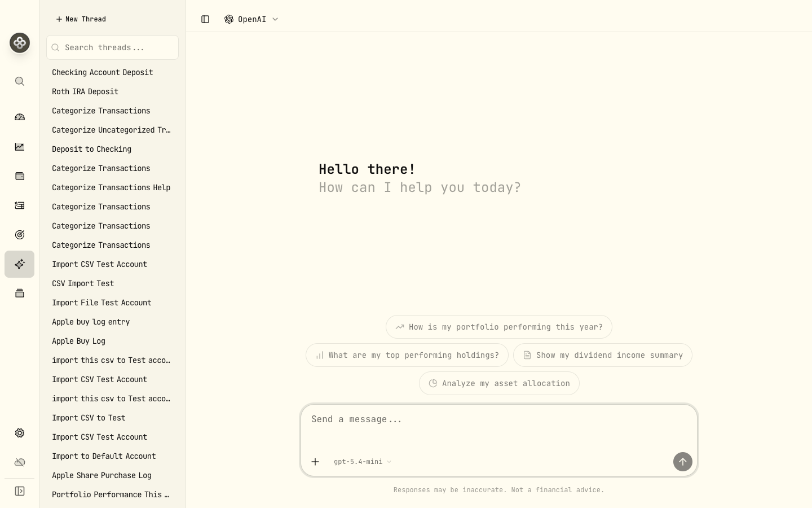
Task: Open the gpt-5.4-mini model selector
Action: click(362, 462)
